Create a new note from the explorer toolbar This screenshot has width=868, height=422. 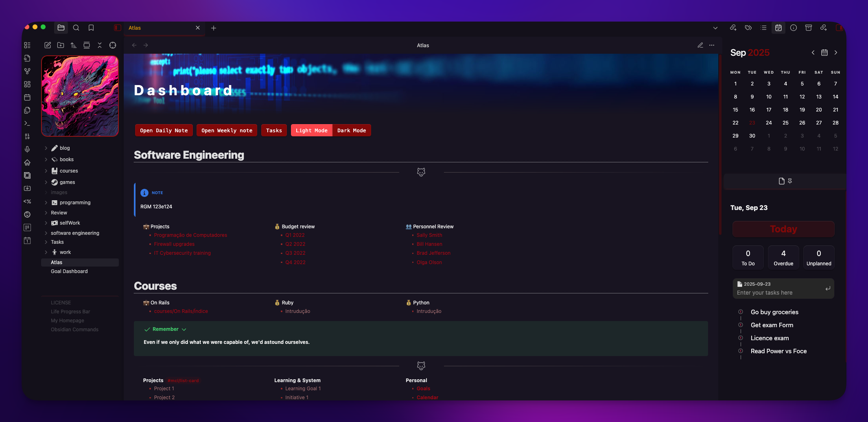click(48, 45)
